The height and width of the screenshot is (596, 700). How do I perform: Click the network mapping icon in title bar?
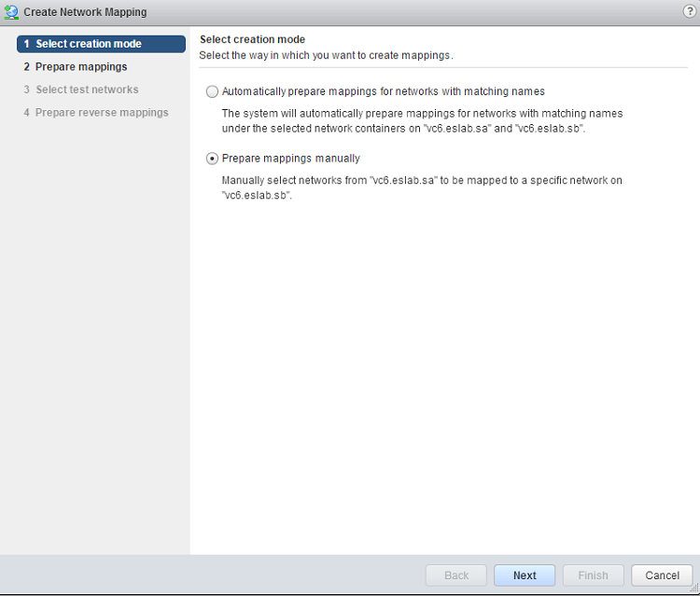(x=12, y=12)
